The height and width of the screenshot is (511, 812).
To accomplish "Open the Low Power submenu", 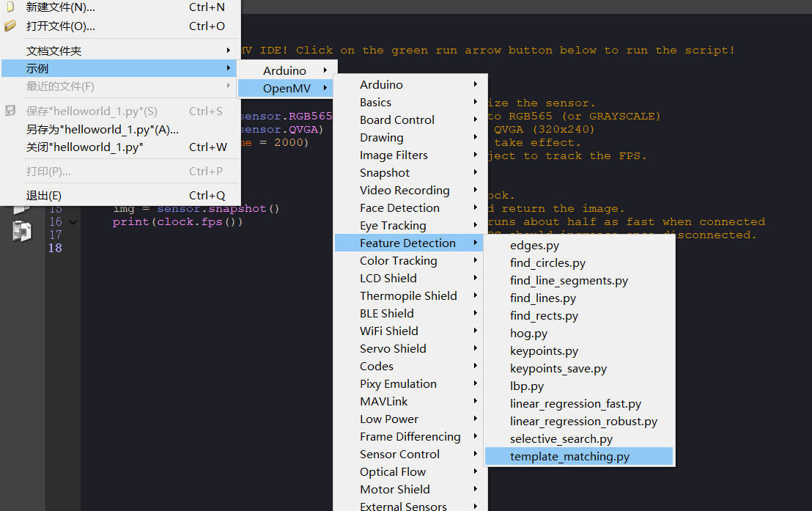I will (409, 419).
